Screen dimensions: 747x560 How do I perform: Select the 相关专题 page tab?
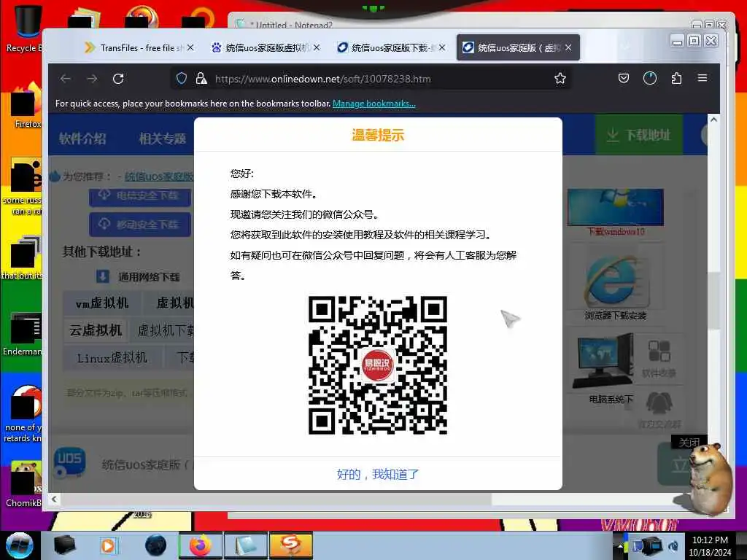[x=163, y=139]
